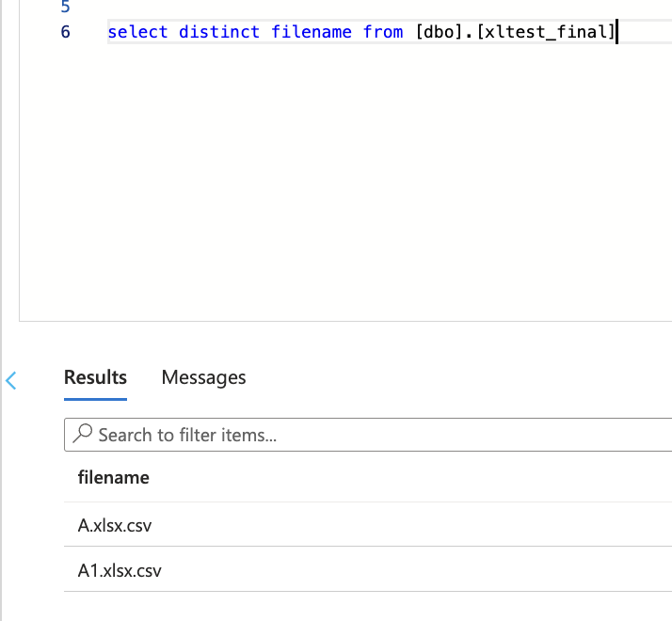The height and width of the screenshot is (621, 672).
Task: Place cursor on the distinct keyword
Action: (219, 32)
